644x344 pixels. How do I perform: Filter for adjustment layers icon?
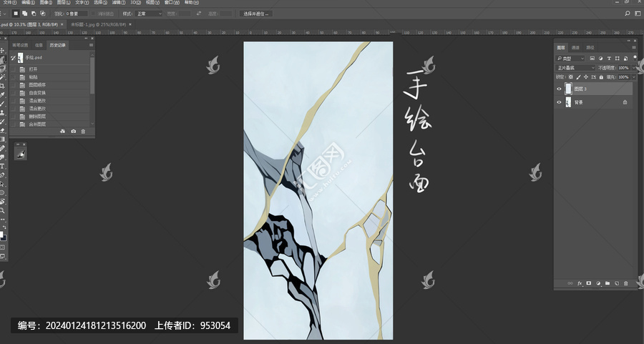600,59
